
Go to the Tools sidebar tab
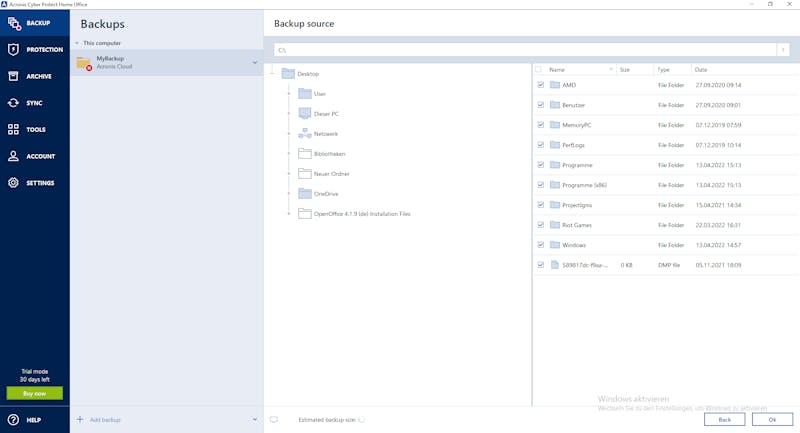click(x=35, y=129)
